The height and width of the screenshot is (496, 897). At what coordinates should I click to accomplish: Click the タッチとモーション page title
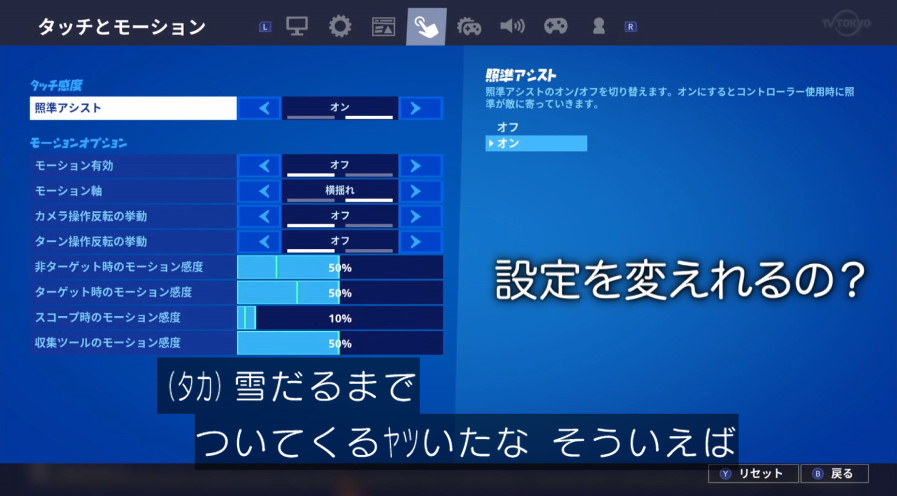click(122, 27)
